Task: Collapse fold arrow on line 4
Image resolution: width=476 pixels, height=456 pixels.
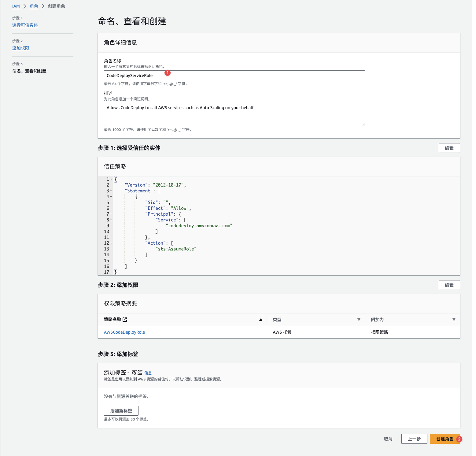Action: click(111, 197)
